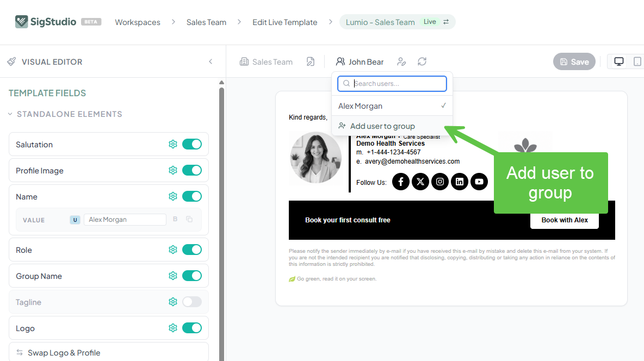Open Role settings gear
This screenshot has width=644, height=361.
(x=173, y=250)
